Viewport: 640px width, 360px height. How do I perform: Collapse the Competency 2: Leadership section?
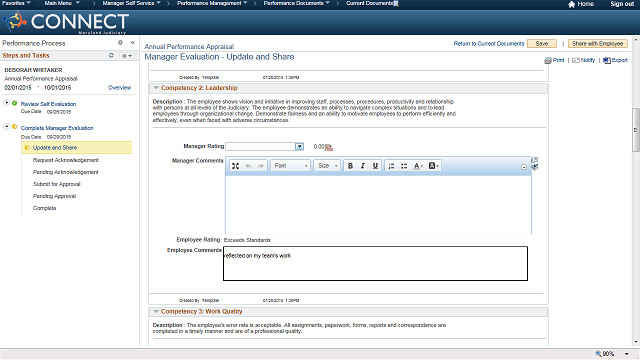coord(156,88)
